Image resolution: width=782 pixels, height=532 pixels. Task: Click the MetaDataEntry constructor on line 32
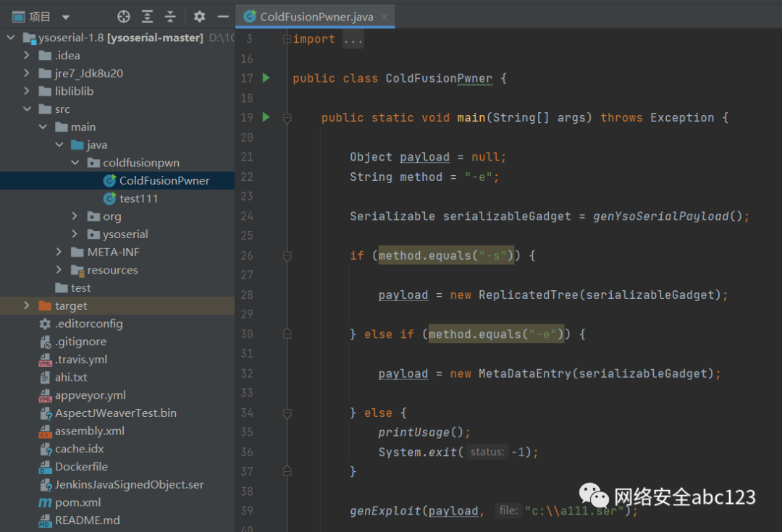tap(525, 373)
